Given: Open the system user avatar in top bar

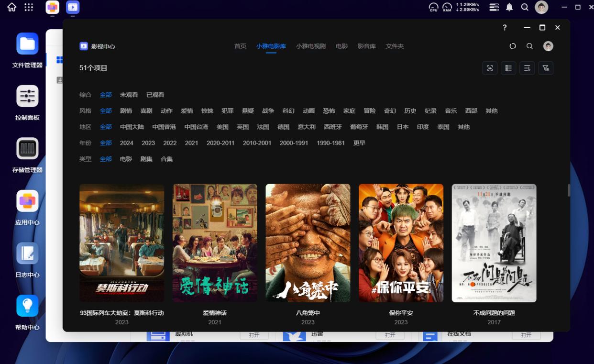Looking at the screenshot, I should [x=541, y=7].
